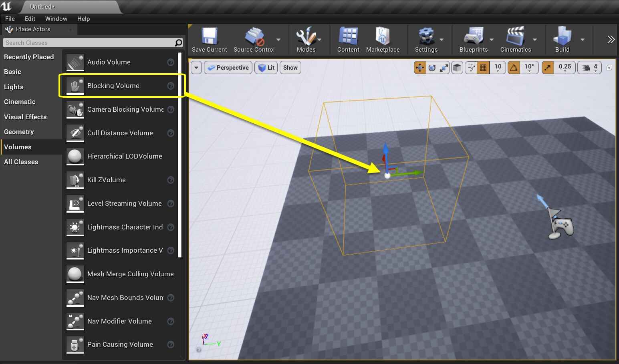Select the rotate transform gizmo tool
619x364 pixels.
click(432, 68)
